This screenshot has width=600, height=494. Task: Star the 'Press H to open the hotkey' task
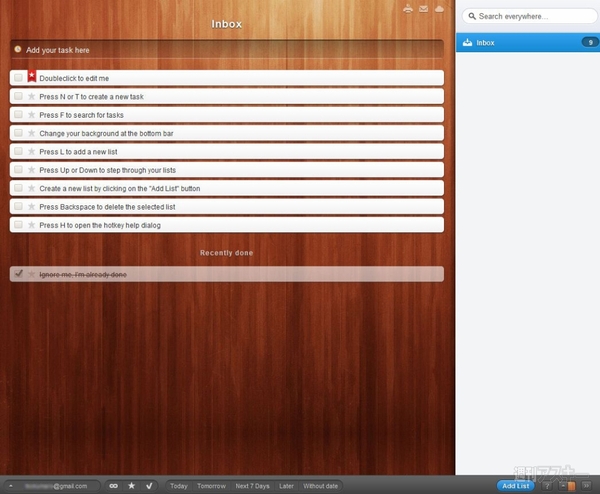tap(32, 225)
